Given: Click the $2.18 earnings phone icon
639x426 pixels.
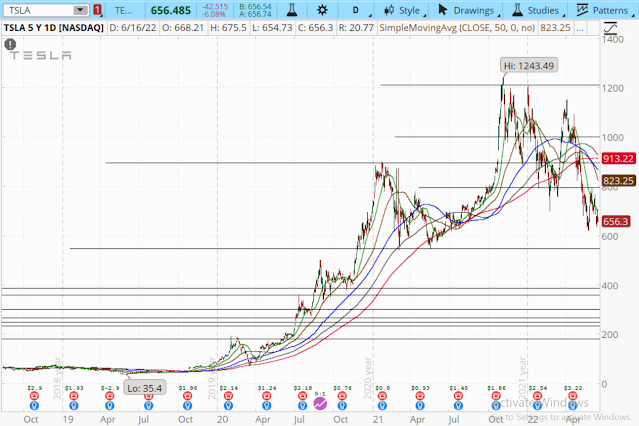Looking at the screenshot, I should pyautogui.click(x=302, y=396).
